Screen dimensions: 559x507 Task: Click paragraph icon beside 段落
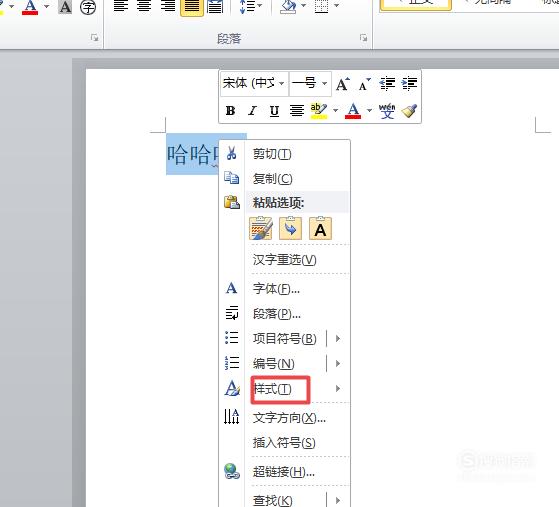pos(232,313)
